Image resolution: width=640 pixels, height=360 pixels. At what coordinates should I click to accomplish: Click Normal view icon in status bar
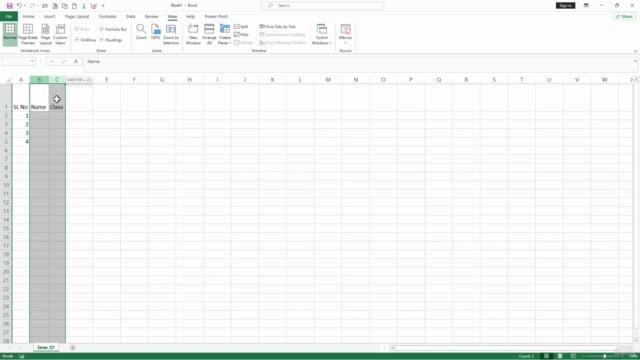click(546, 356)
